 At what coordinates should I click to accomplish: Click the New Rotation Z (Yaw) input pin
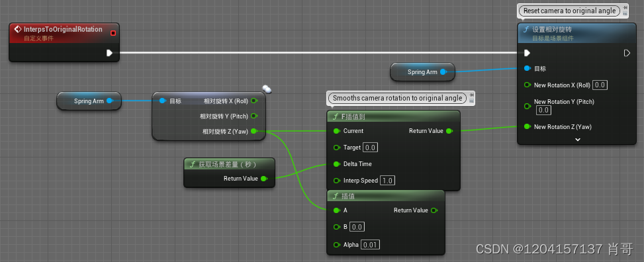[x=528, y=126]
